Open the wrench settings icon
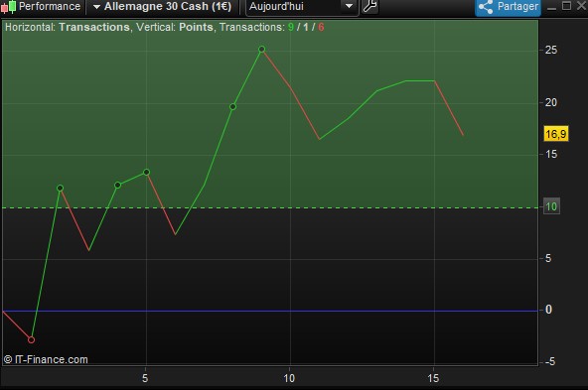Screen dimensions: 588x390 (x=369, y=6)
